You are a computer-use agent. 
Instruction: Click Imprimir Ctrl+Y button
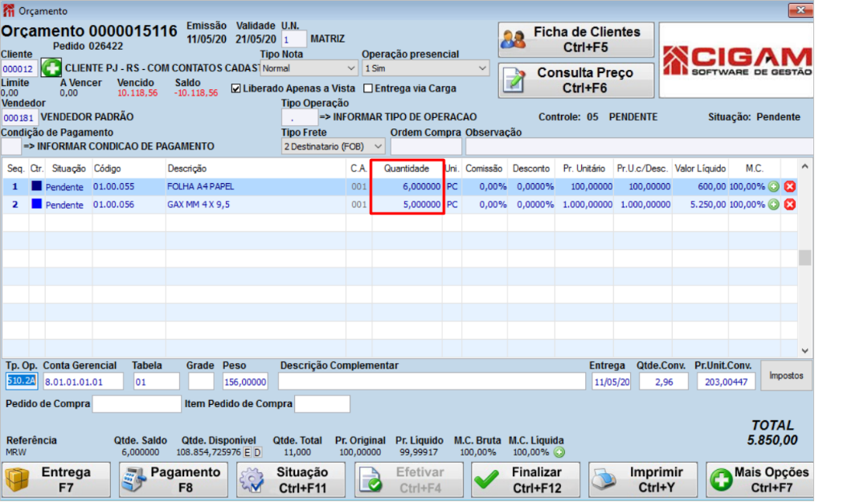[643, 480]
